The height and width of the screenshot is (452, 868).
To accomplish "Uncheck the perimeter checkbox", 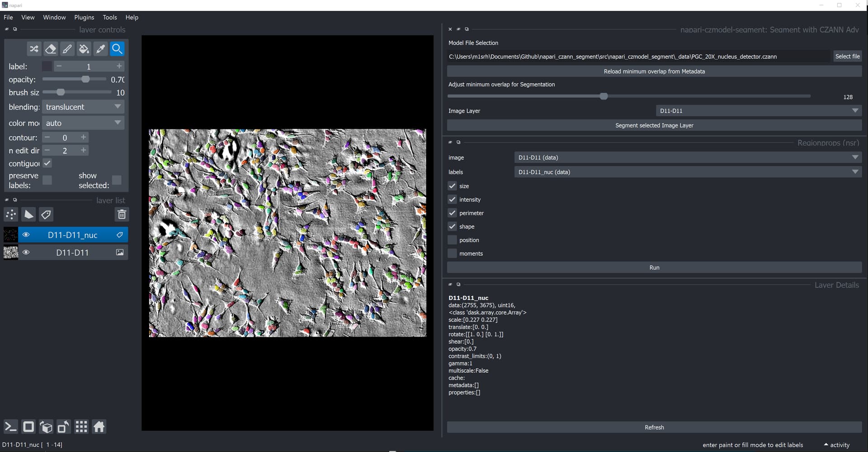I will (x=452, y=213).
